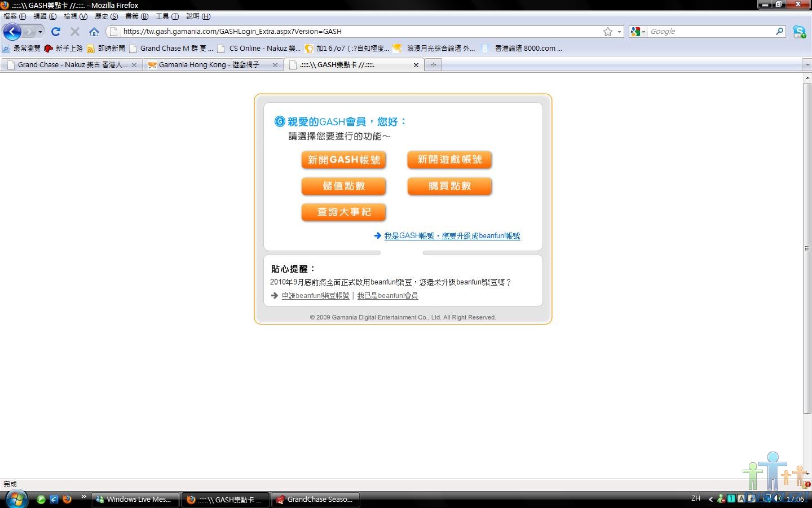Click the scrollbar up arrow
The width and height of the screenshot is (812, 508).
[807, 78]
